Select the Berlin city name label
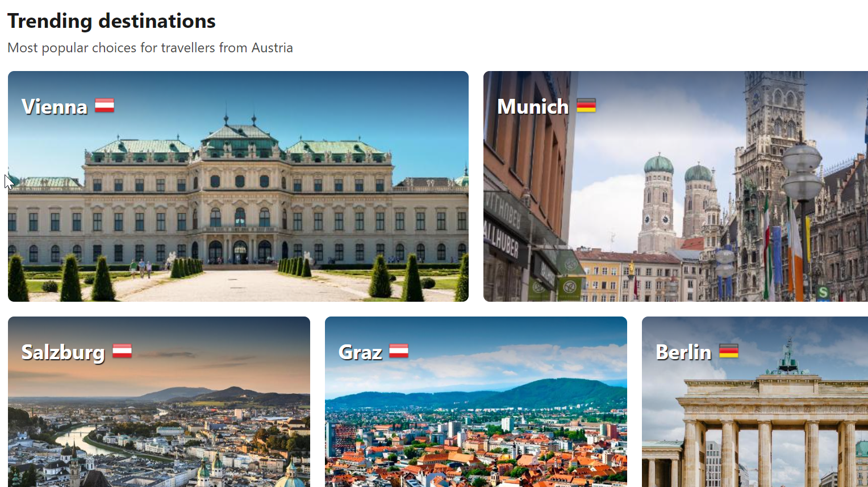This screenshot has height=487, width=868. point(683,352)
